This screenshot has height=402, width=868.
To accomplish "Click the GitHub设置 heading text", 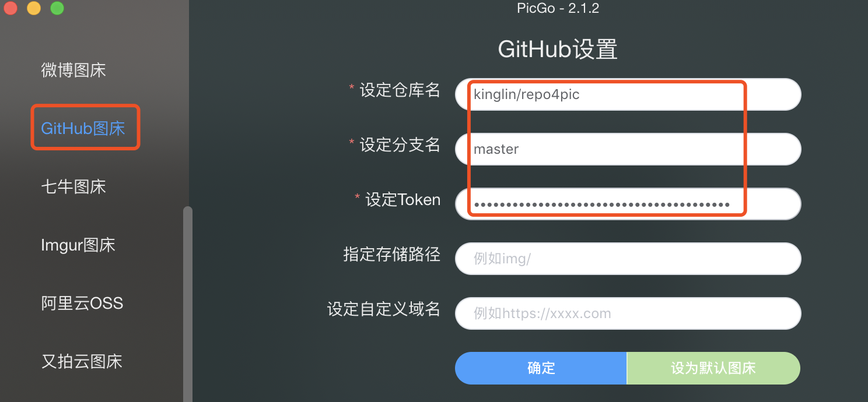I will pyautogui.click(x=558, y=50).
